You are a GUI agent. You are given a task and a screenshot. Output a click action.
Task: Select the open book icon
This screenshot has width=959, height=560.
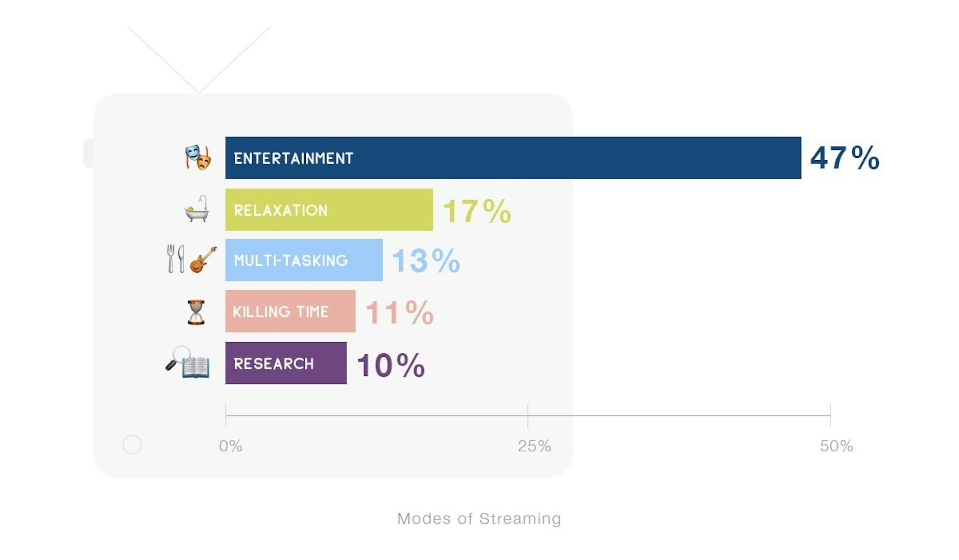pyautogui.click(x=196, y=367)
